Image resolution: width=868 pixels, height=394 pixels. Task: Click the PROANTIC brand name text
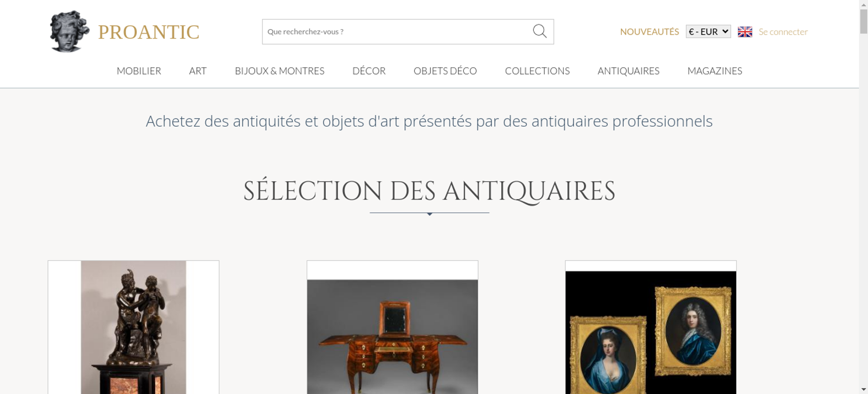tap(148, 32)
